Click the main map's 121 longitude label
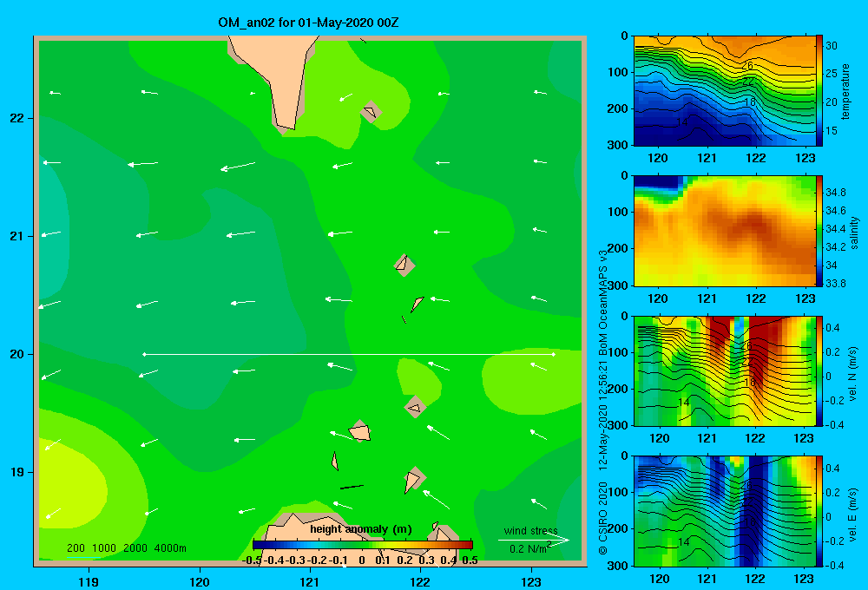The width and height of the screenshot is (868, 590). [x=310, y=581]
